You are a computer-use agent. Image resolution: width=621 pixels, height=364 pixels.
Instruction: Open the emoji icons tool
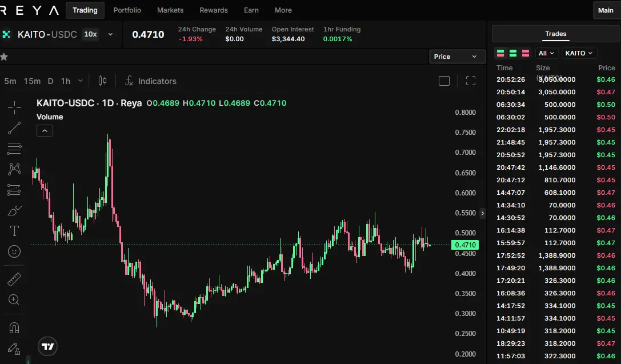pos(14,251)
